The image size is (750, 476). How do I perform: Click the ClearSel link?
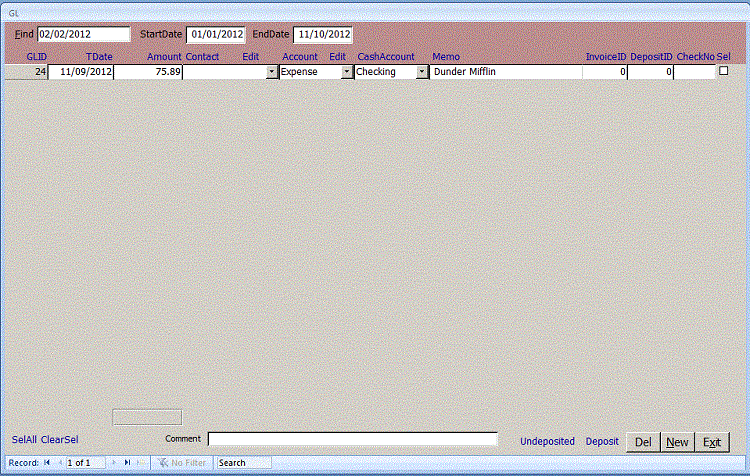pos(59,440)
